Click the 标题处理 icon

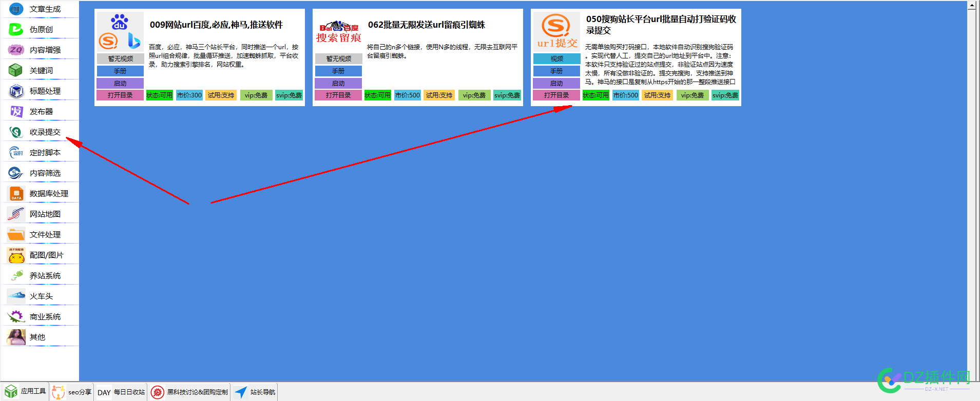16,91
